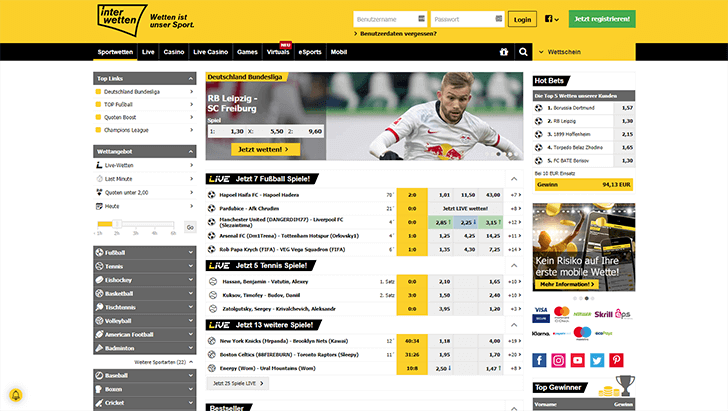The image size is (728, 411).
Task: Click the Eishockey sport icon in sidebar
Action: (x=99, y=280)
